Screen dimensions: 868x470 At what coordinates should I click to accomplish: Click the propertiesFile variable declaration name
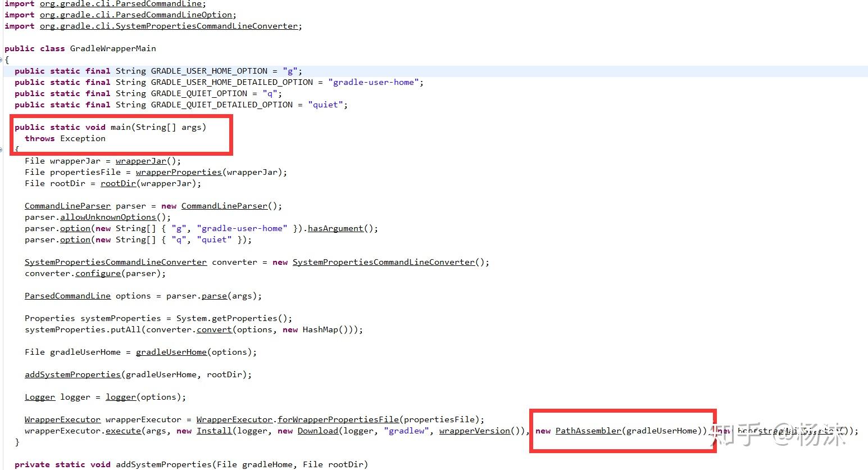coord(85,172)
